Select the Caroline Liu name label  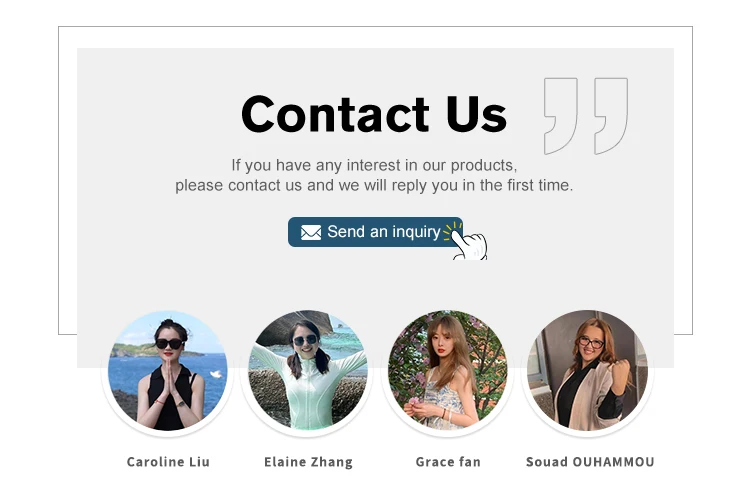[168, 462]
